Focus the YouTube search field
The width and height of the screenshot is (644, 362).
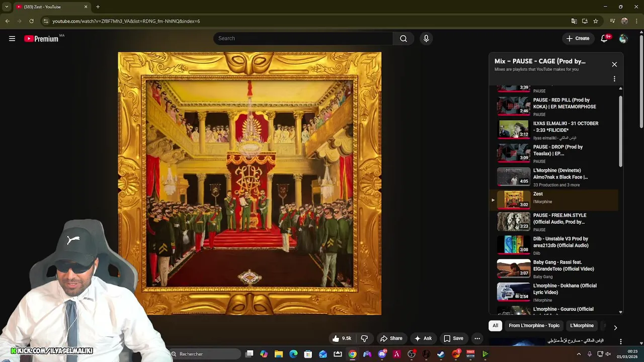[x=303, y=39]
